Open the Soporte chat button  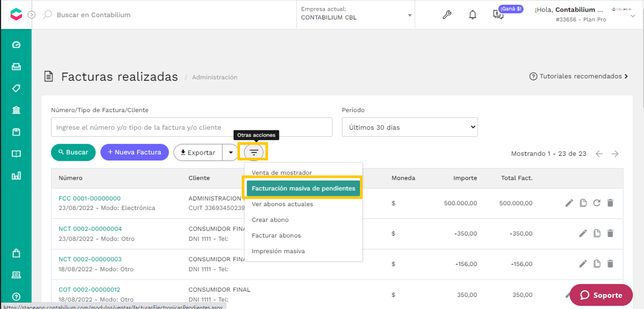601,295
